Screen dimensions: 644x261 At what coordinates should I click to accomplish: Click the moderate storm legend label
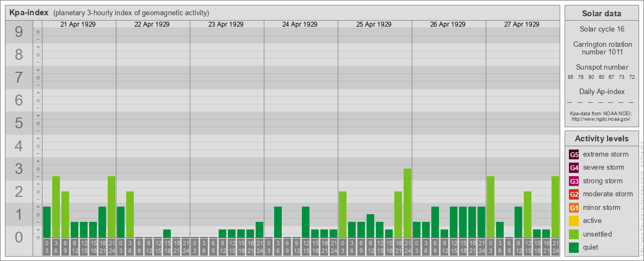[608, 194]
